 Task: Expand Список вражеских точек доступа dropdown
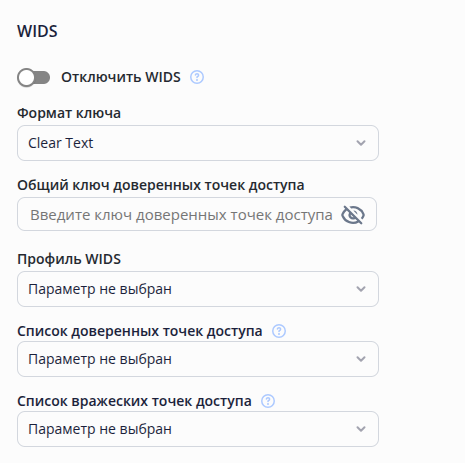tap(198, 429)
